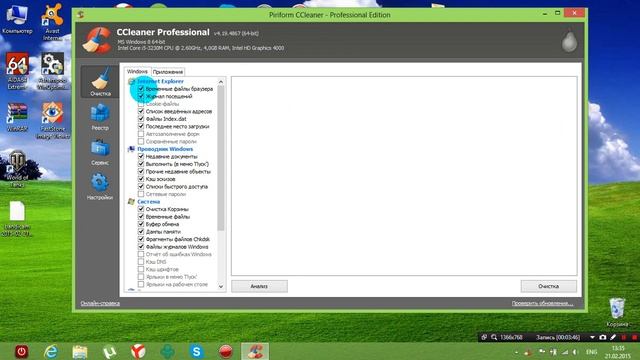Select the Avast Internet Security desktop icon
The height and width of the screenshot is (360, 640).
52,22
